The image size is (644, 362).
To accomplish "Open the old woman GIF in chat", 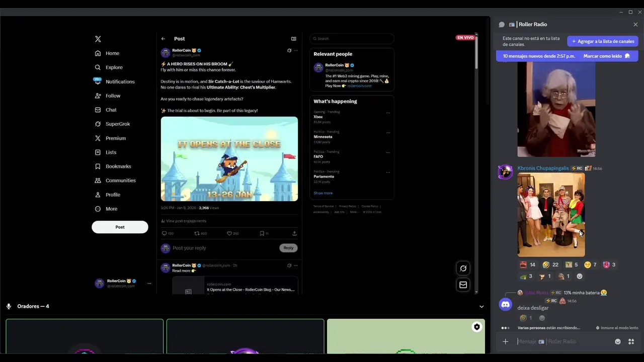I will click(x=556, y=109).
